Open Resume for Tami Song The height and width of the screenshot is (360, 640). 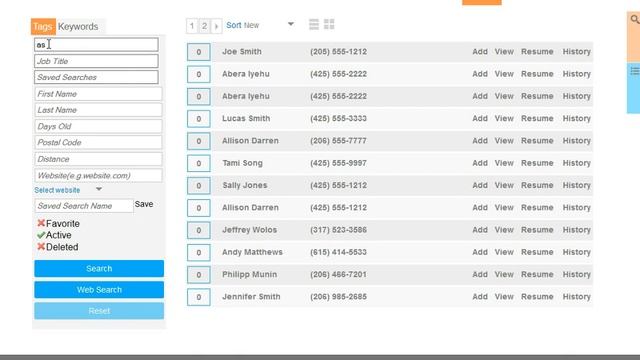pos(537,163)
